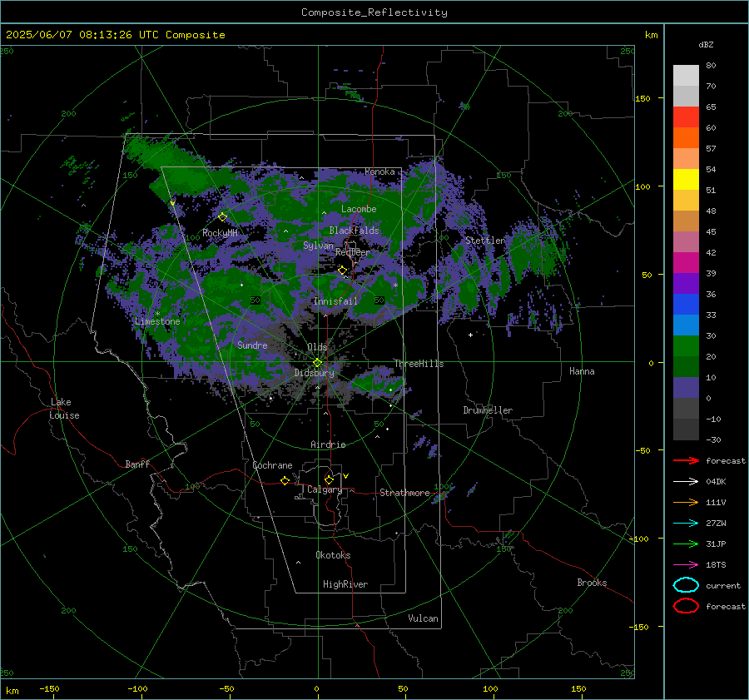The width and height of the screenshot is (749, 700).
Task: Click the dBZ legend heading
Action: click(706, 44)
